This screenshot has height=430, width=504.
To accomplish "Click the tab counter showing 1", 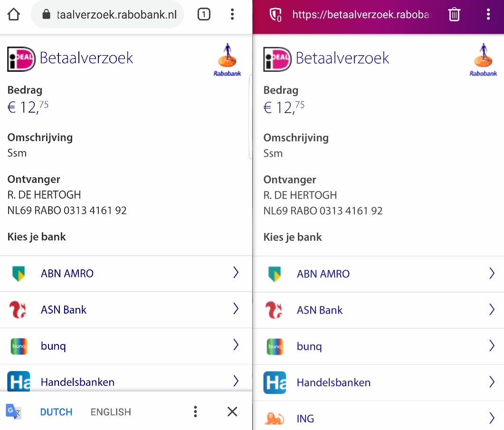I will tap(204, 14).
